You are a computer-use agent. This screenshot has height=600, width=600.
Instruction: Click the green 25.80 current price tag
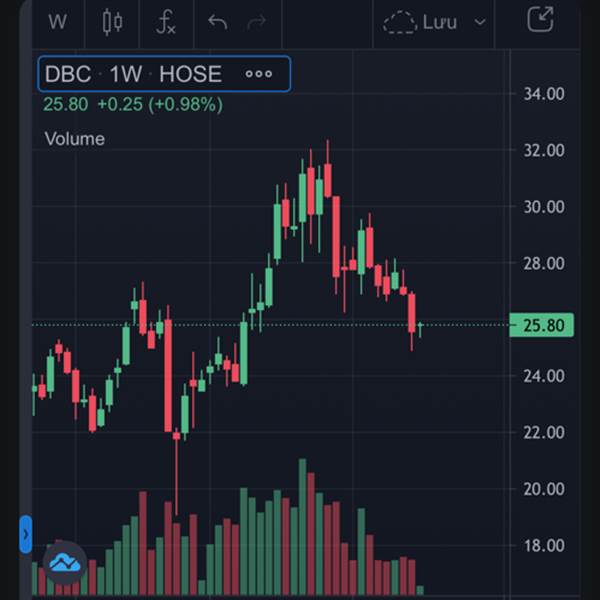pos(541,325)
